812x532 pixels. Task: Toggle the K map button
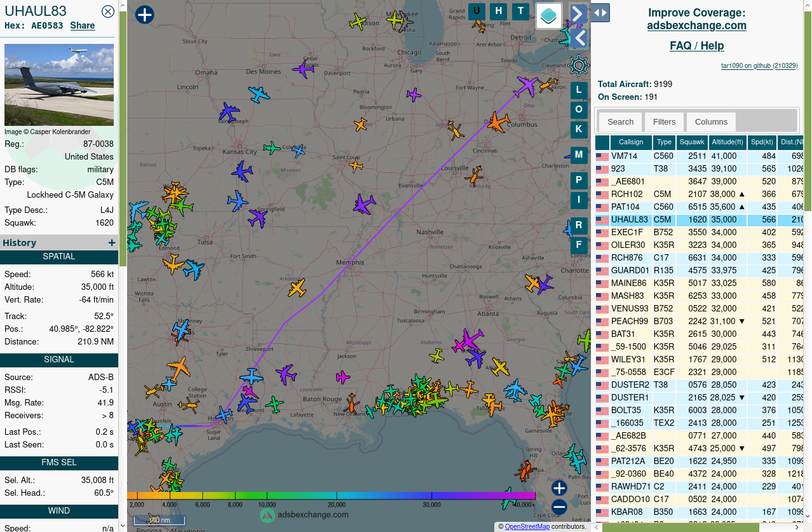click(x=579, y=128)
